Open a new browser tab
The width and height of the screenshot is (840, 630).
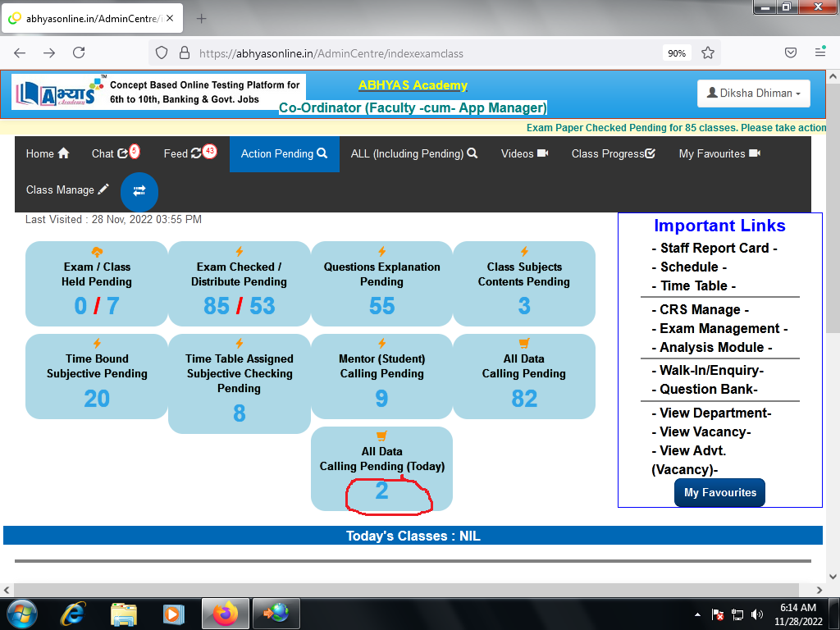pos(202,18)
